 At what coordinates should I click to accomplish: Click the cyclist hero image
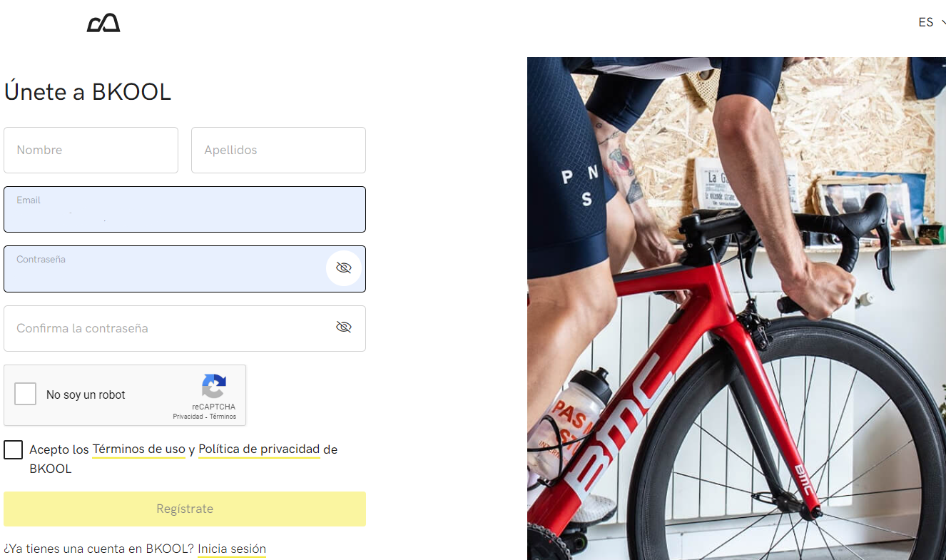pos(736,308)
